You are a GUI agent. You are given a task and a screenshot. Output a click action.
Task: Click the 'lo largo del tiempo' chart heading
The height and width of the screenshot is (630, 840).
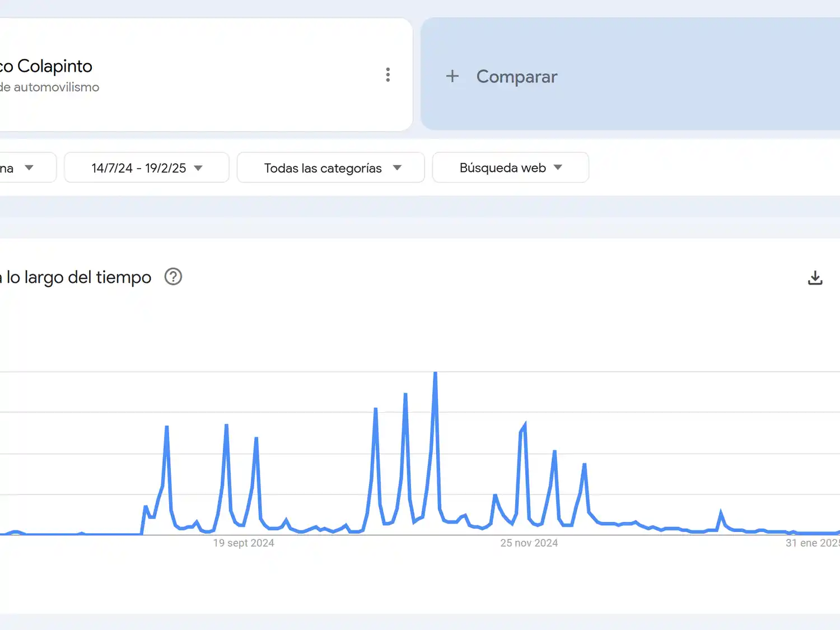pyautogui.click(x=77, y=277)
